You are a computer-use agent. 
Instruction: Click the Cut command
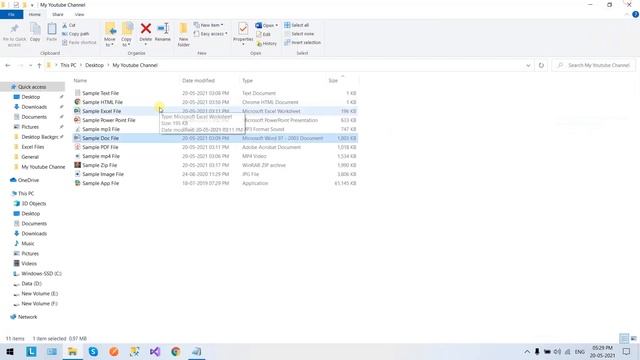point(69,25)
